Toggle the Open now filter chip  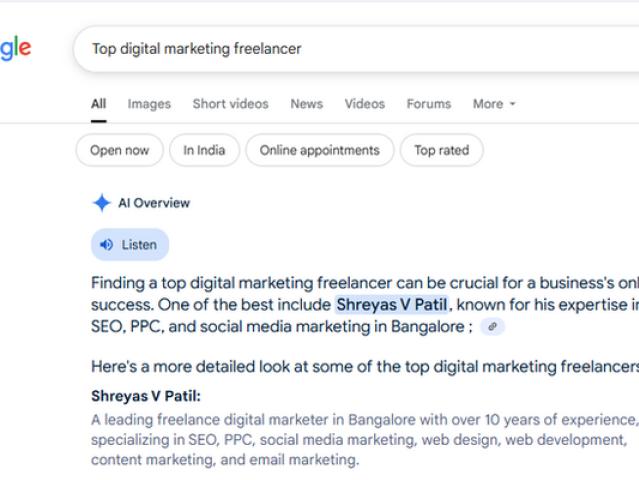pyautogui.click(x=119, y=151)
